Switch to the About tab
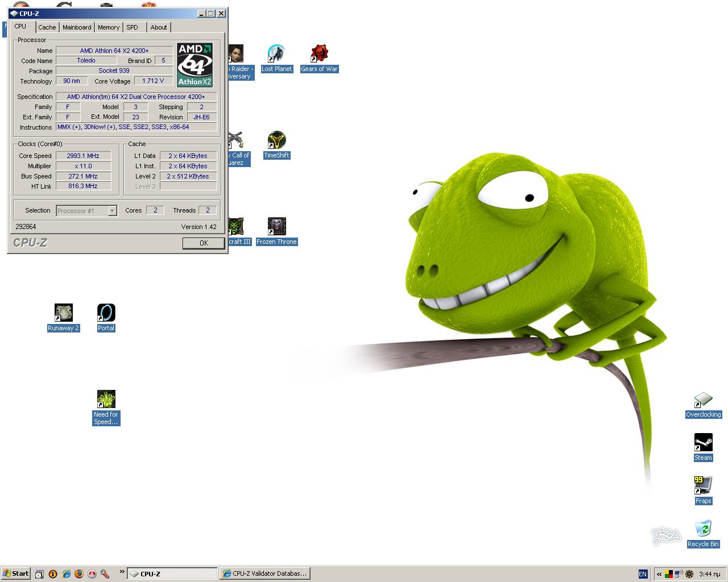 point(159,27)
